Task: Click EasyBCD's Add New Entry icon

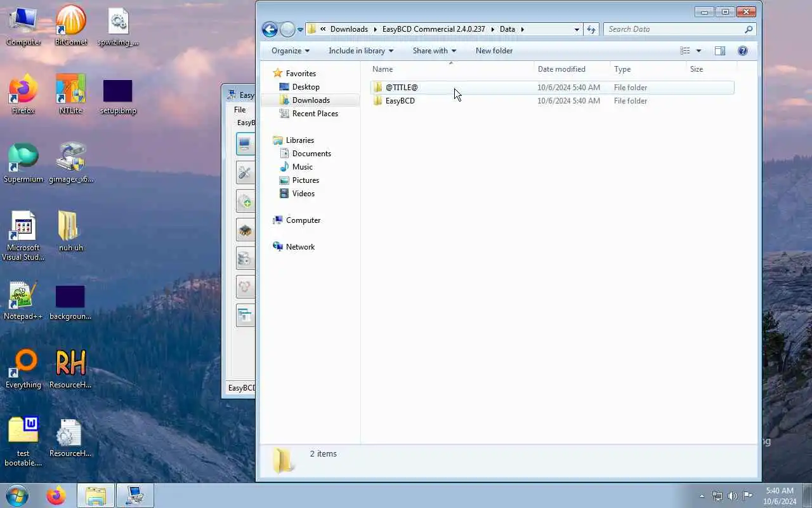Action: pos(246,201)
